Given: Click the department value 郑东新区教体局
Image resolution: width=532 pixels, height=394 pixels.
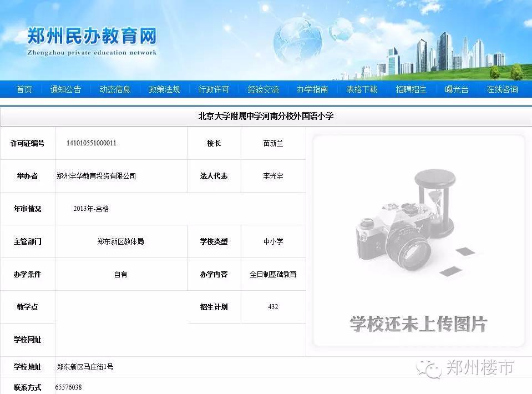Looking at the screenshot, I should [x=121, y=241].
